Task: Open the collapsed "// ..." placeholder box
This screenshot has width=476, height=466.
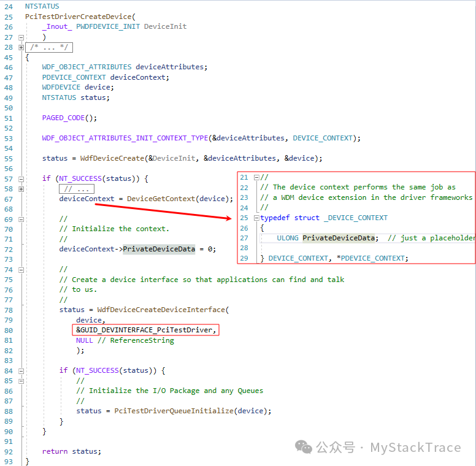Action: point(77,189)
